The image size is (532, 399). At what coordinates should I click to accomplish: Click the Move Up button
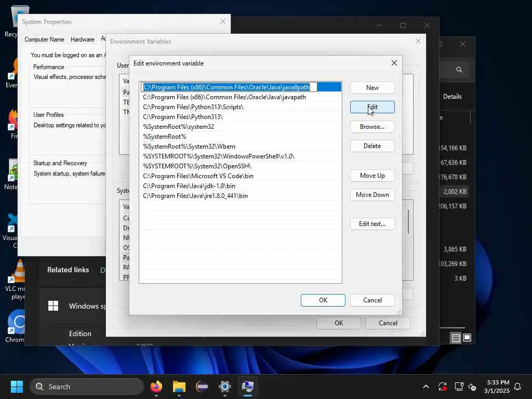(372, 176)
